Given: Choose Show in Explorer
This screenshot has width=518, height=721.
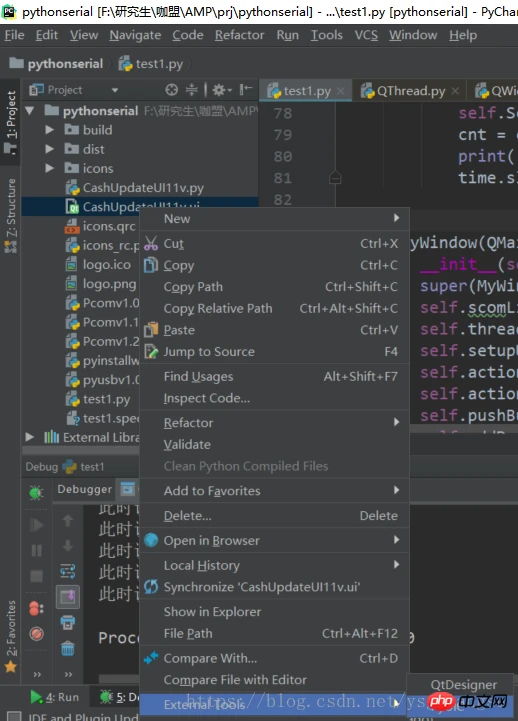Looking at the screenshot, I should click(274, 612).
